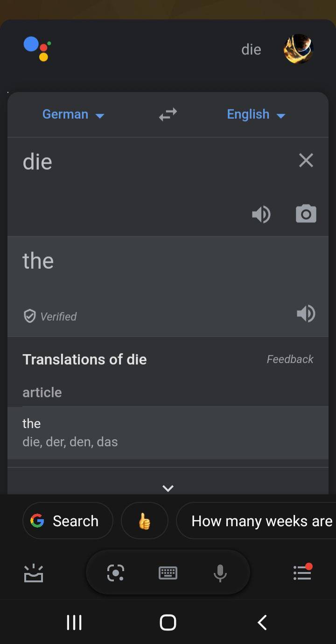This screenshot has height=644, width=336.
Task: Open camera translation
Action: (306, 214)
